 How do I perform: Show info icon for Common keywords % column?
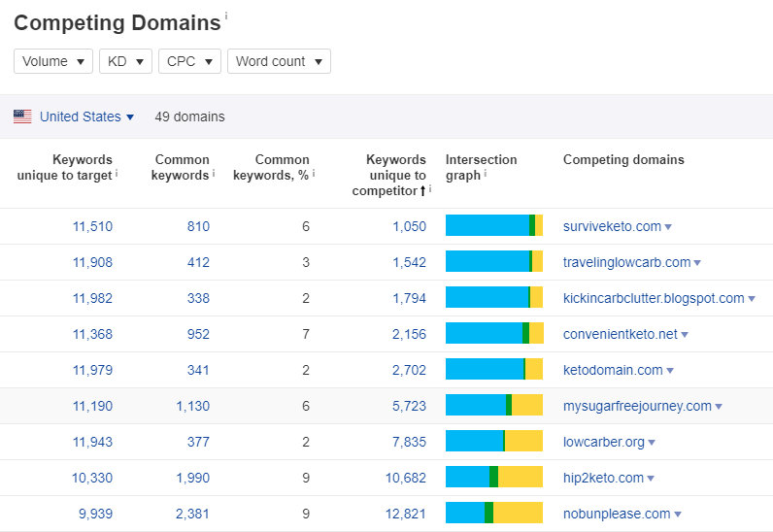point(314,173)
